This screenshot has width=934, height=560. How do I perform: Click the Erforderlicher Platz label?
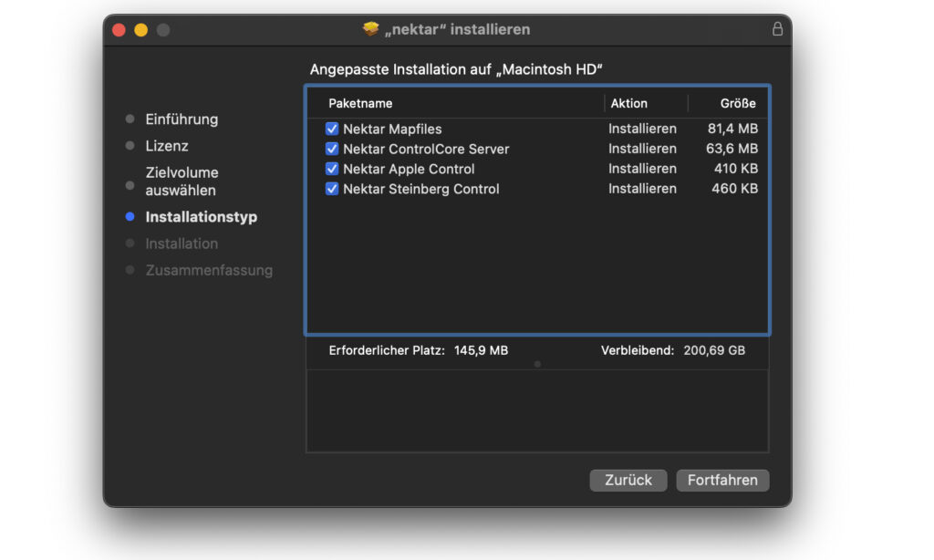(x=387, y=350)
